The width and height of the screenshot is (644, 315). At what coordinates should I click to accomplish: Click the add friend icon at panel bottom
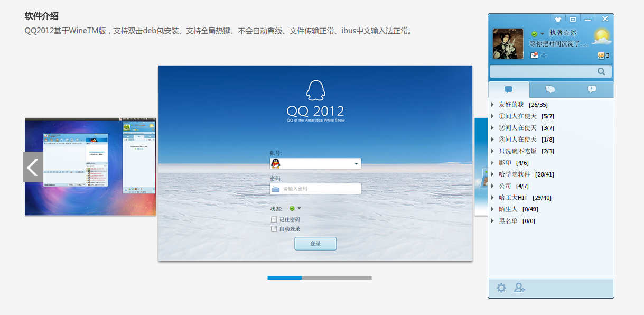pos(519,288)
